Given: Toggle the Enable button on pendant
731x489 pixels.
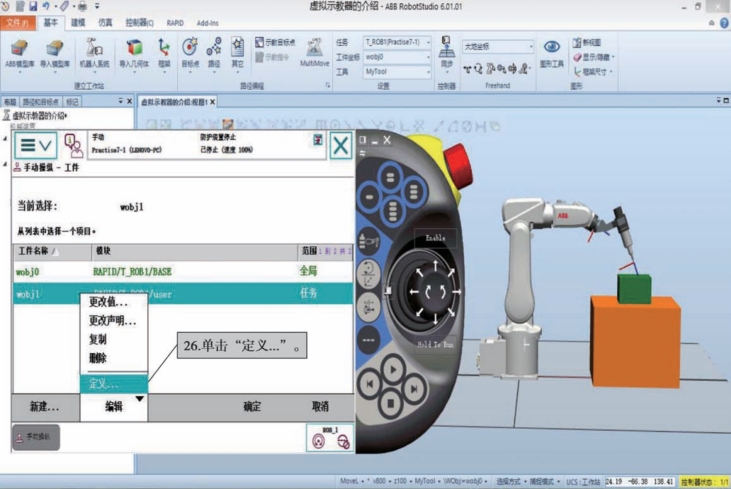Looking at the screenshot, I should coord(436,240).
